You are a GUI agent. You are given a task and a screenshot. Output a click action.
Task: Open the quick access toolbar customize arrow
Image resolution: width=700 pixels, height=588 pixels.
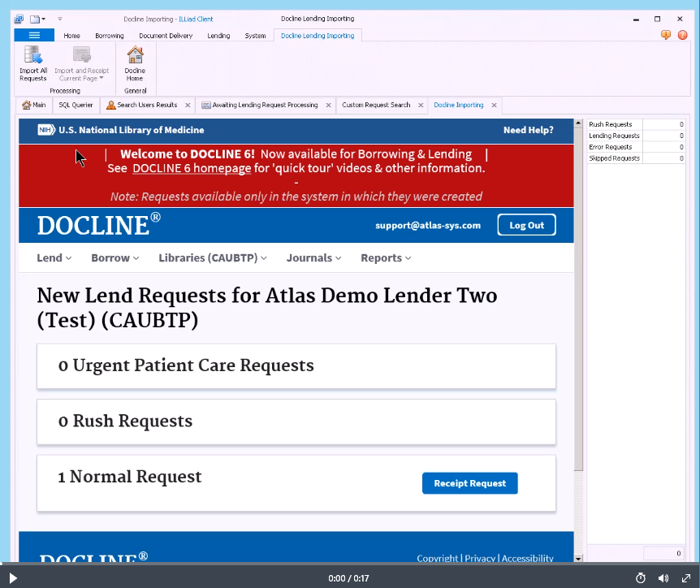tap(60, 19)
